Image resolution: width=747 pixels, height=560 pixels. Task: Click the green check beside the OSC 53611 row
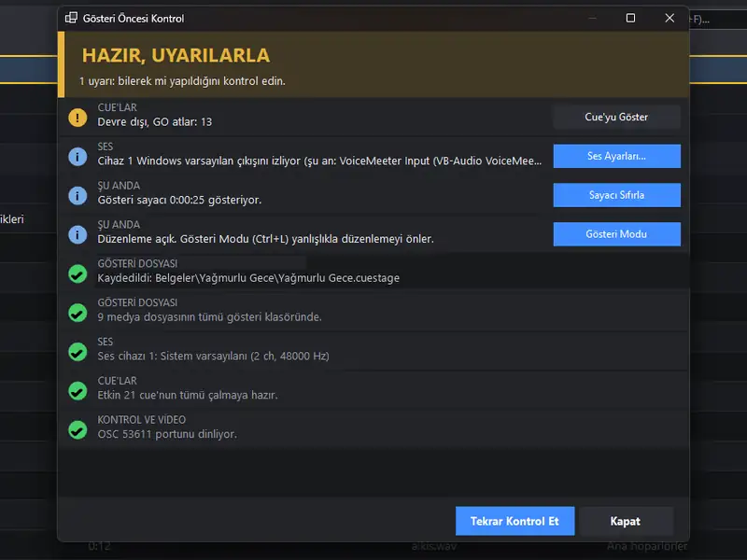point(78,429)
